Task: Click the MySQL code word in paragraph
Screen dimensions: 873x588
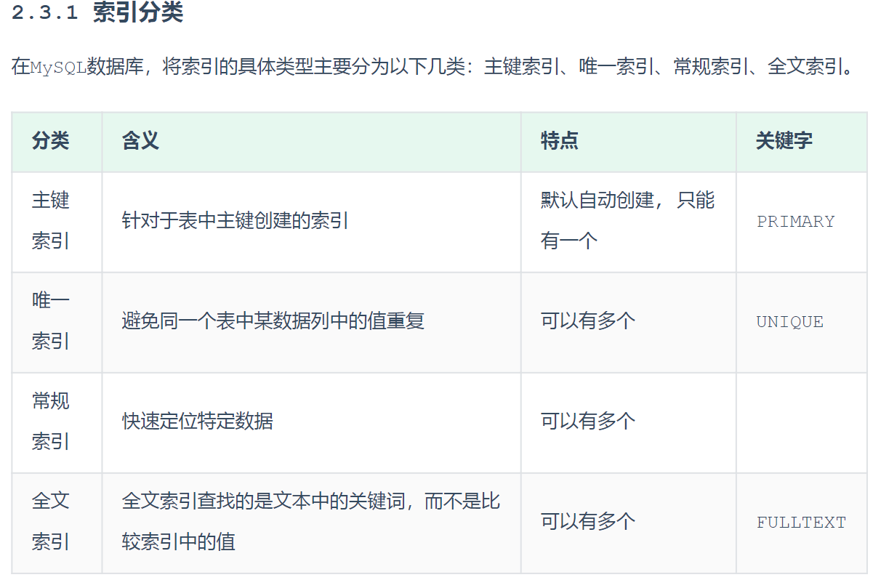Action: pos(58,68)
